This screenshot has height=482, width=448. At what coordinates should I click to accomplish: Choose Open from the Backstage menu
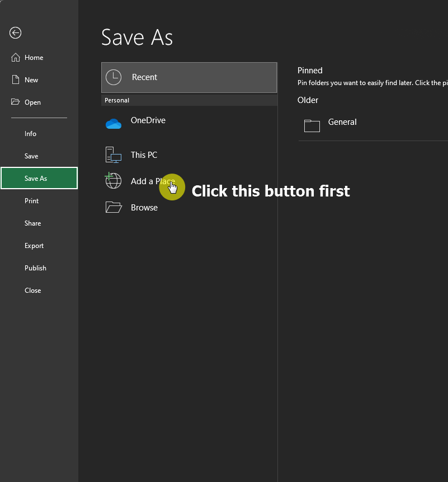tap(39, 102)
